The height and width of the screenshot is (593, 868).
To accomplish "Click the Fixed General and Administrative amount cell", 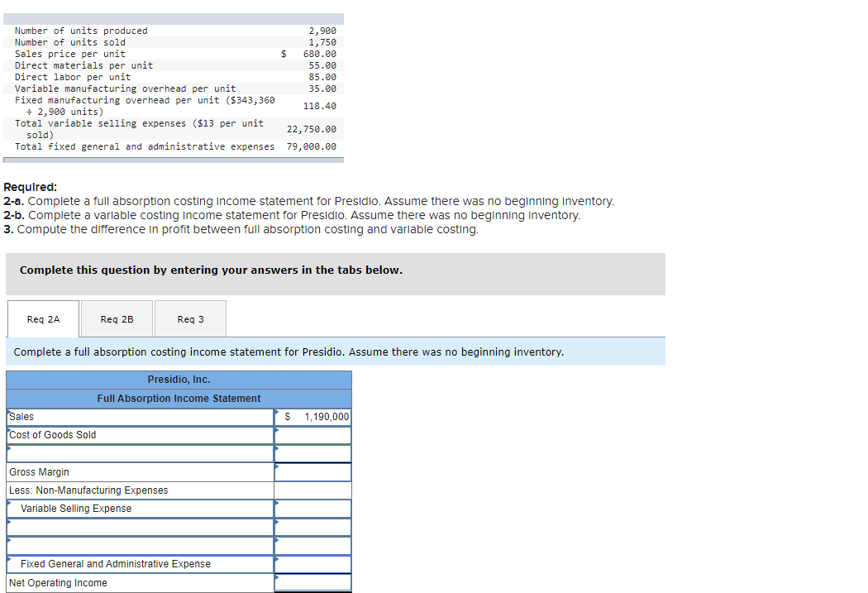I will tap(312, 563).
